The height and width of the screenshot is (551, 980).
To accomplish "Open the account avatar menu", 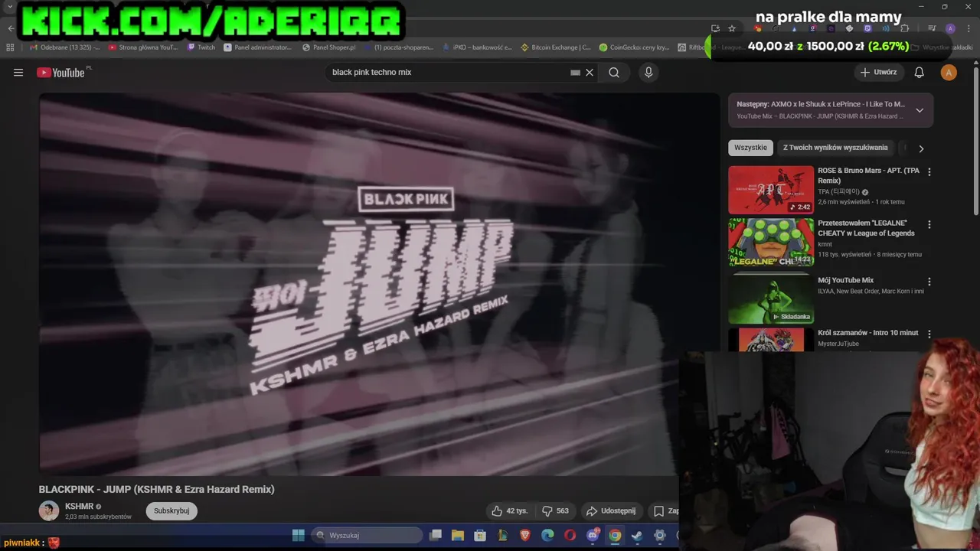I will pyautogui.click(x=949, y=73).
